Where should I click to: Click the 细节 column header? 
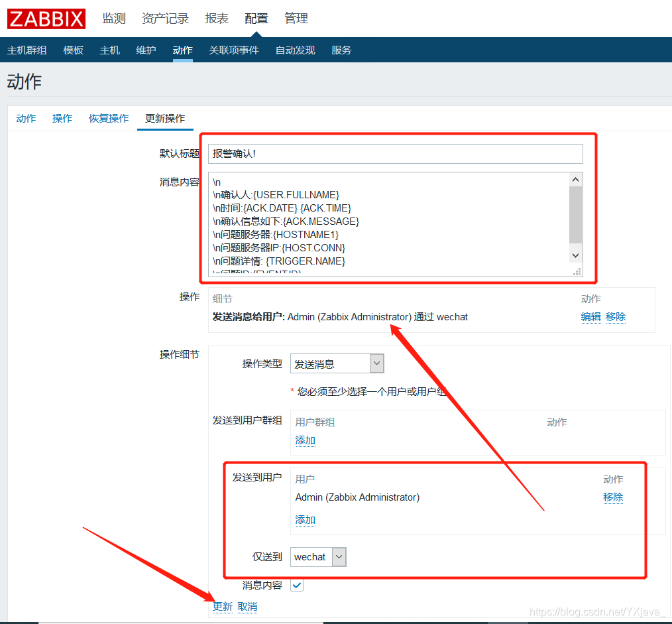[223, 298]
